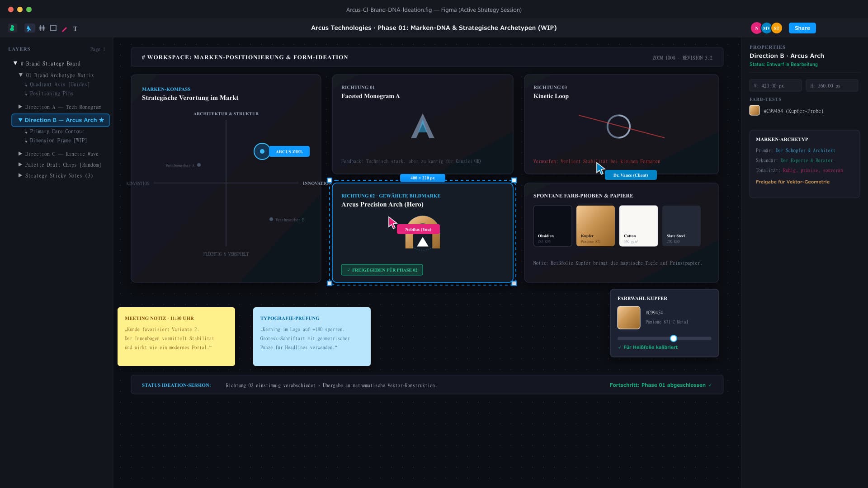Click the Faceted Monogram A title
The width and height of the screenshot is (868, 488).
coord(370,96)
